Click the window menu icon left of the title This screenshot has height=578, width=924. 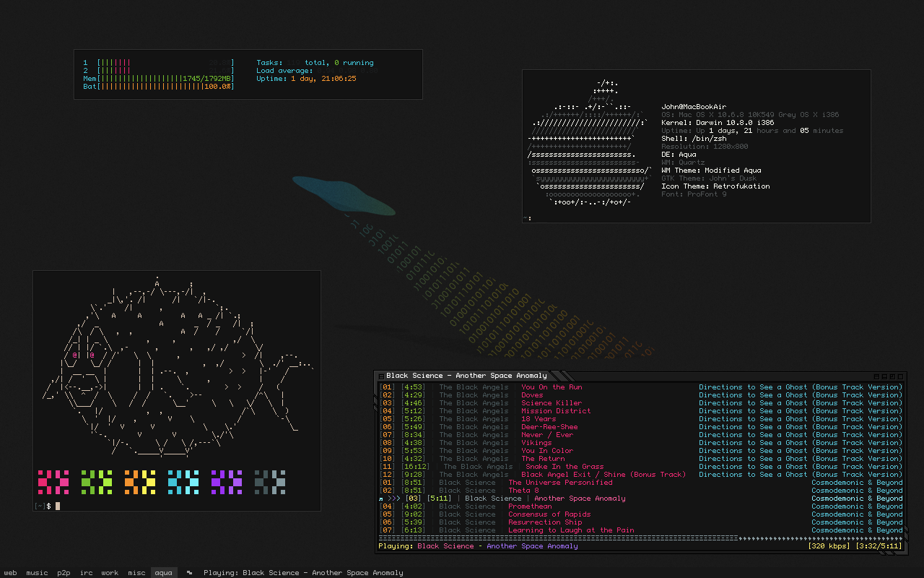click(x=381, y=376)
